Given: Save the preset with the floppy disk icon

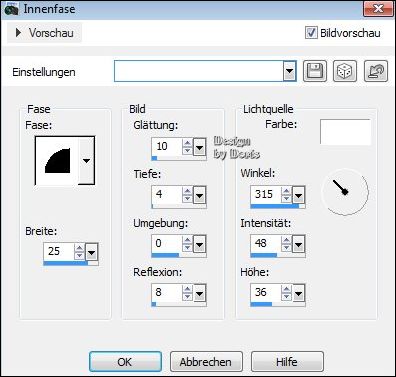Looking at the screenshot, I should click(315, 71).
